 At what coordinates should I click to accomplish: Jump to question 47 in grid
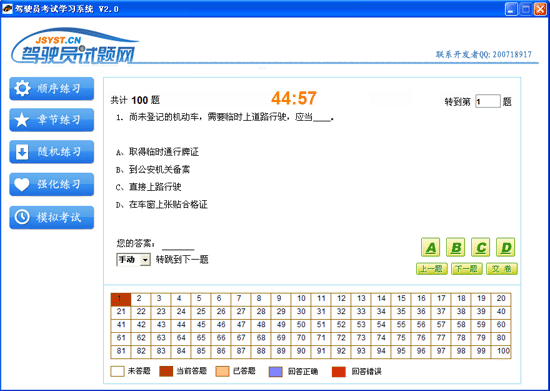[x=241, y=325]
